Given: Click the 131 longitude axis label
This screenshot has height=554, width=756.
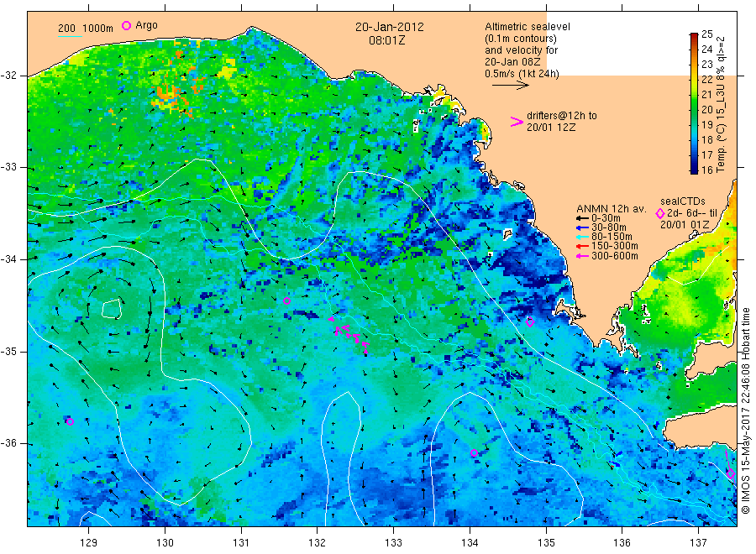Looking at the screenshot, I should pyautogui.click(x=241, y=543).
